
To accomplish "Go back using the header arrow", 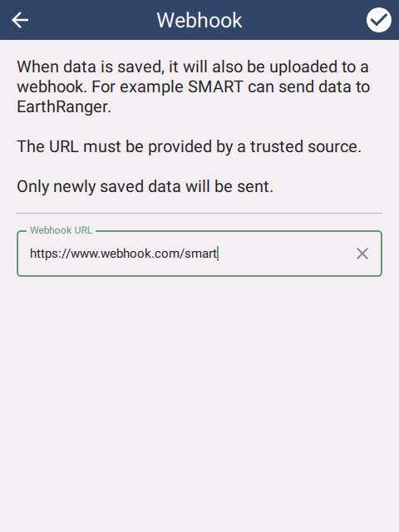I will (x=20, y=20).
